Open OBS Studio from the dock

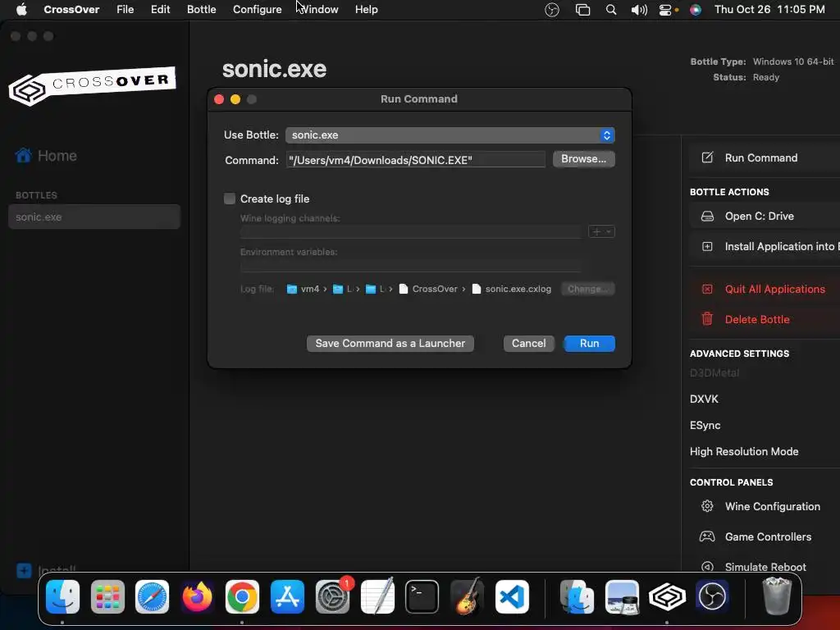click(712, 596)
